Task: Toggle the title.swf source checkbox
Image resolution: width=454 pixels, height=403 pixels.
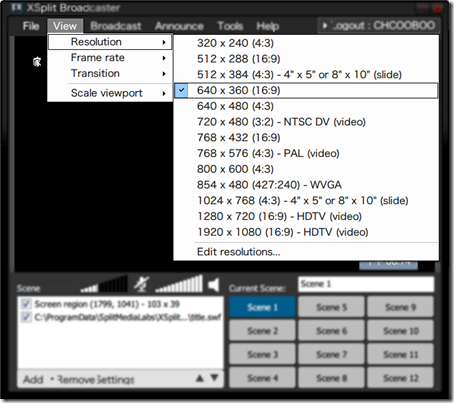Action: click(x=26, y=317)
